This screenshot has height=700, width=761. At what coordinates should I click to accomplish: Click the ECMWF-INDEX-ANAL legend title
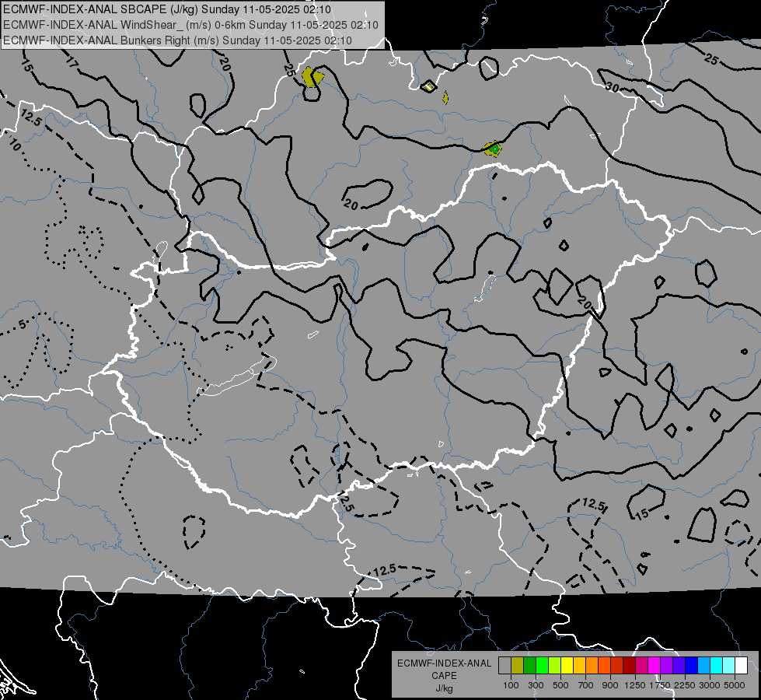(x=444, y=663)
